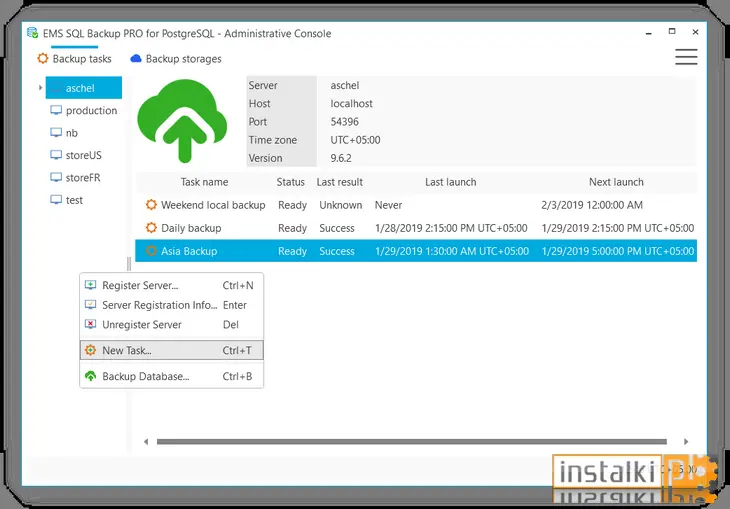Click the Port value 54396
Viewport: 730px width, 509px height.
coord(345,122)
